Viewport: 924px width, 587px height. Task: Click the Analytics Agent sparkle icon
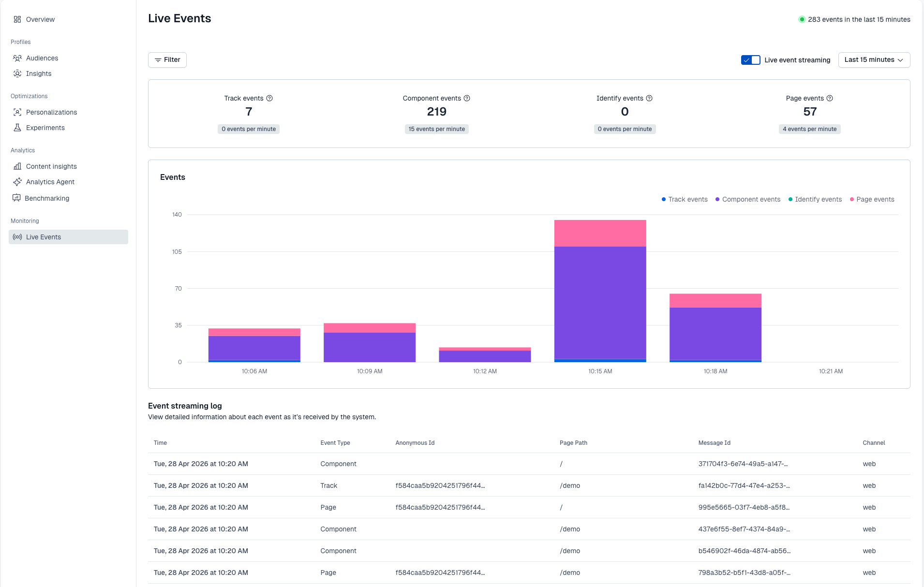(17, 182)
